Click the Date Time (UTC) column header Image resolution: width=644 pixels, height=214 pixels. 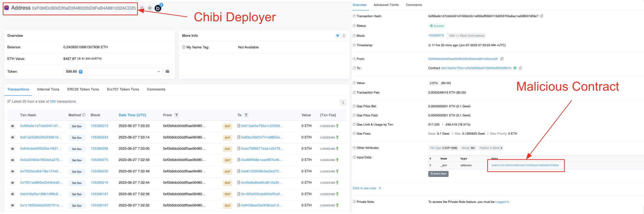[132, 115]
